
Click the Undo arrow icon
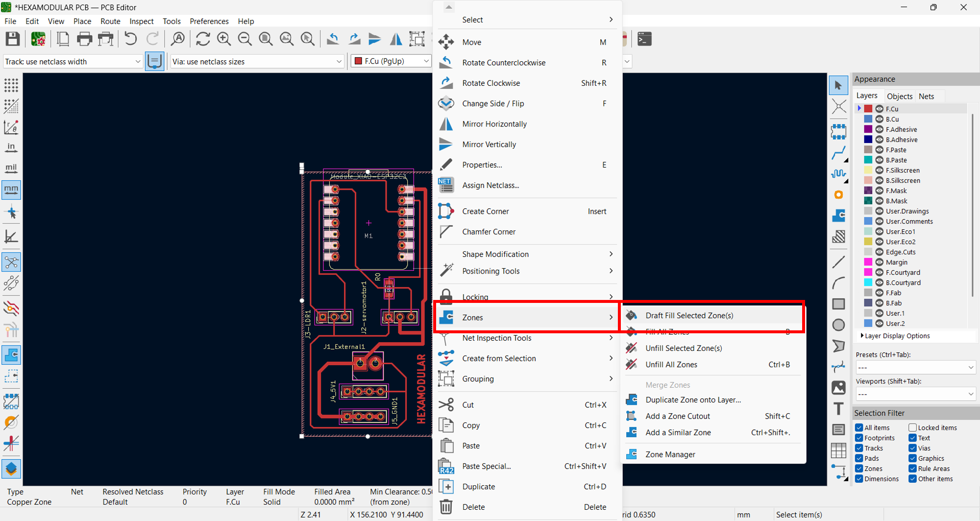pyautogui.click(x=130, y=39)
